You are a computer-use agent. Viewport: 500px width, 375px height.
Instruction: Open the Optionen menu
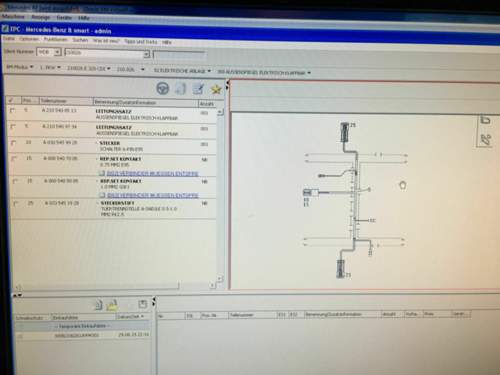point(29,39)
